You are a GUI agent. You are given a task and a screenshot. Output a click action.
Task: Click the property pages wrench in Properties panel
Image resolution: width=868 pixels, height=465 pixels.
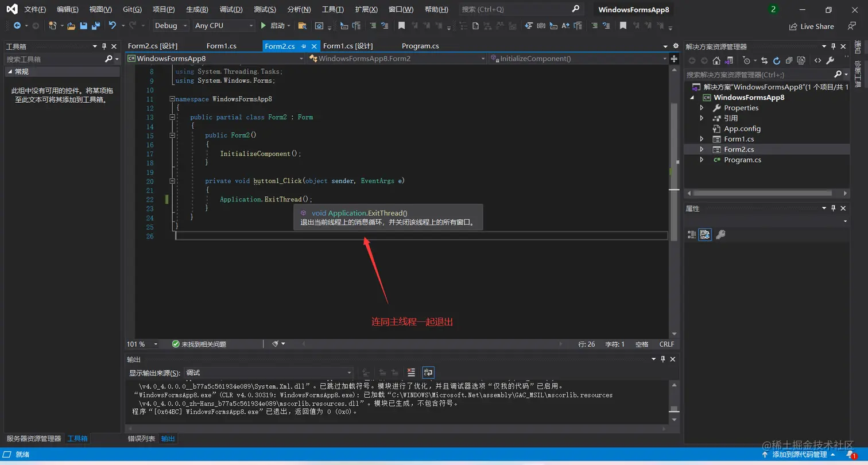720,234
